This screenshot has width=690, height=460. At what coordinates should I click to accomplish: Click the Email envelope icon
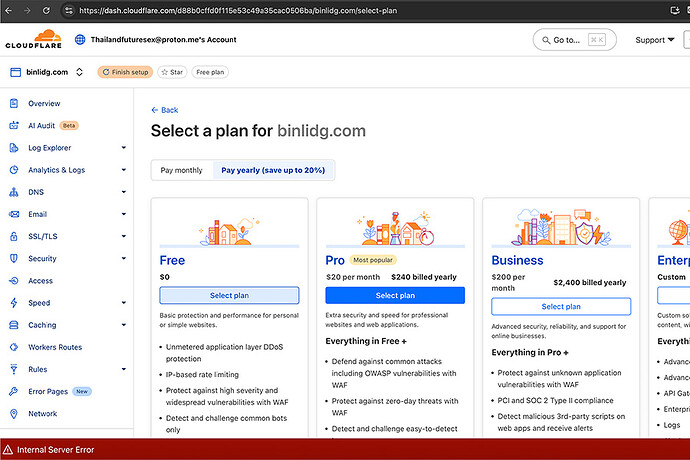coord(14,214)
